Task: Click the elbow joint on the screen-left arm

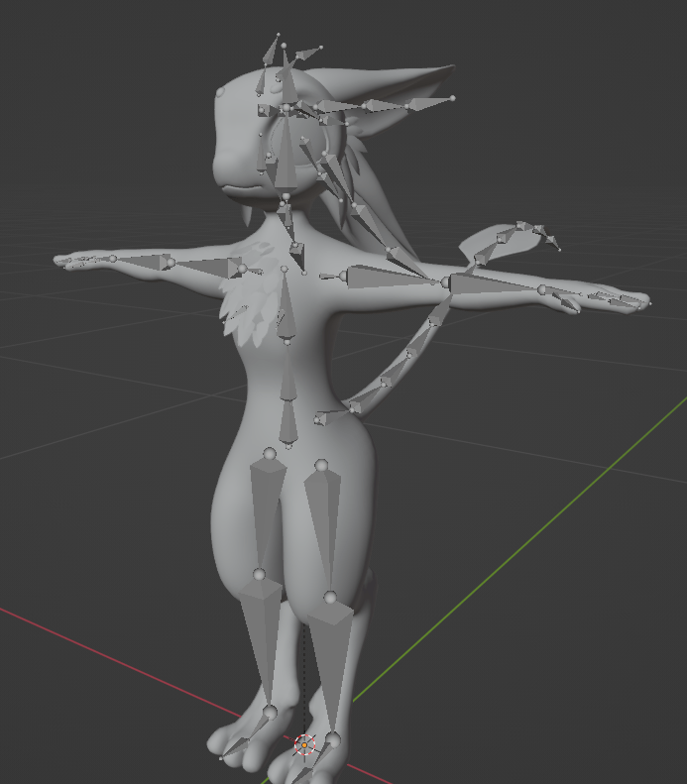Action: point(169,261)
